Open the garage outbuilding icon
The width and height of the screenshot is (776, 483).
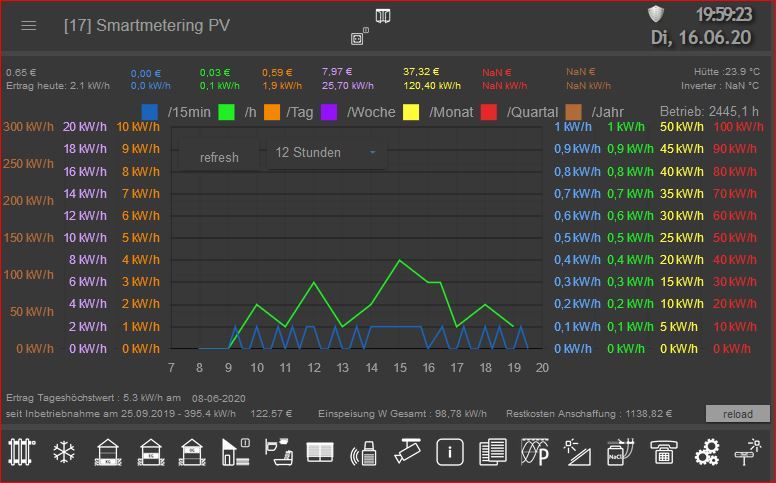[236, 452]
